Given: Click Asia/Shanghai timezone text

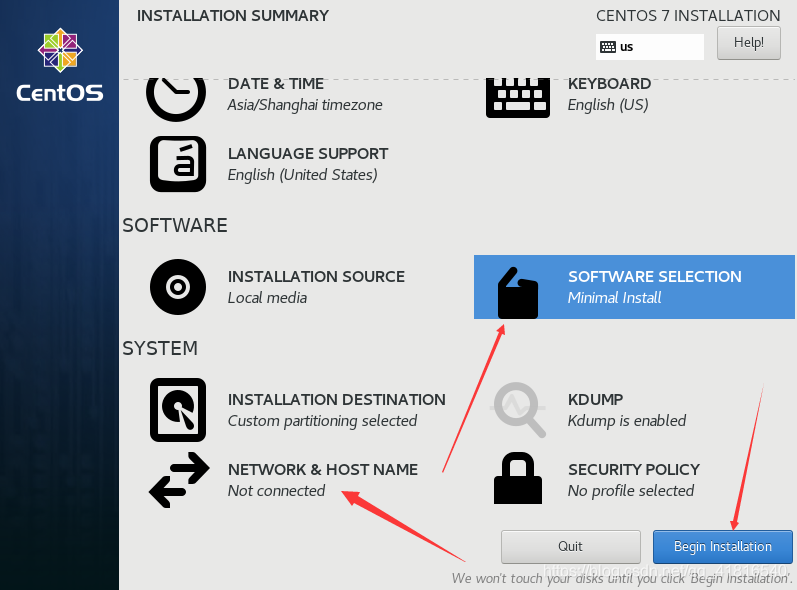Looking at the screenshot, I should (305, 105).
